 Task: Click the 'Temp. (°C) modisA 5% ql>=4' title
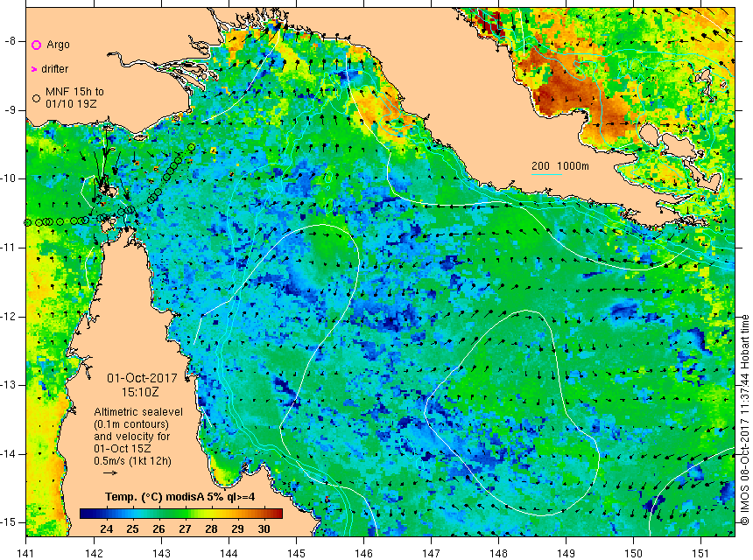pos(180,497)
